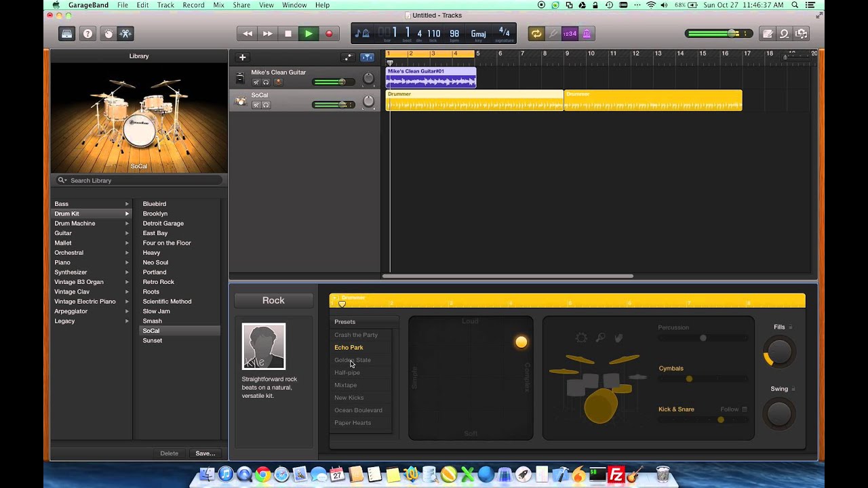The width and height of the screenshot is (868, 488).
Task: Choose the Paper Hearts preset
Action: coord(353,423)
